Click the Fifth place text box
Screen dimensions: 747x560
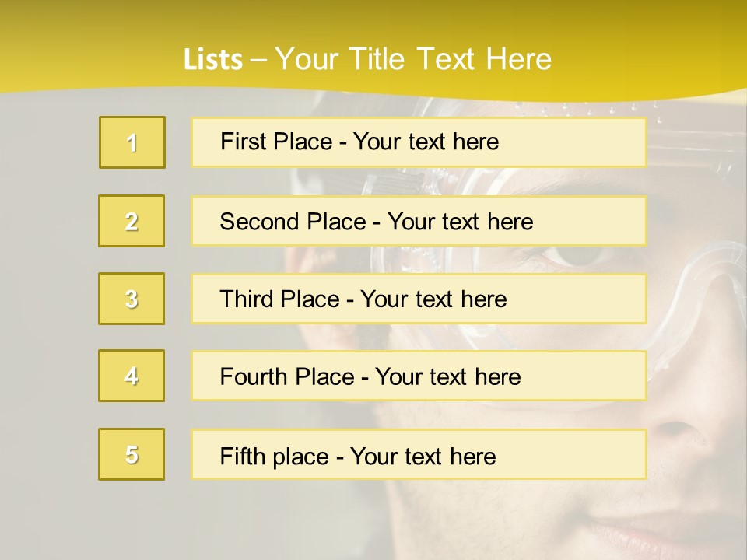pos(419,454)
